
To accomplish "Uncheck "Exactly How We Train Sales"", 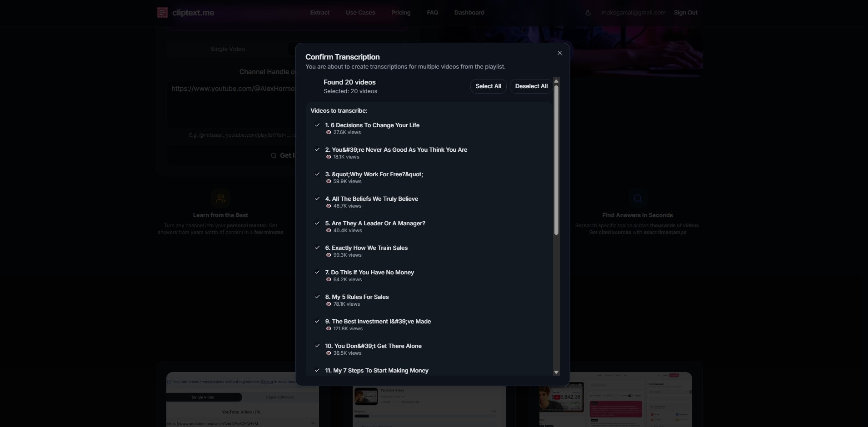I will tap(317, 248).
